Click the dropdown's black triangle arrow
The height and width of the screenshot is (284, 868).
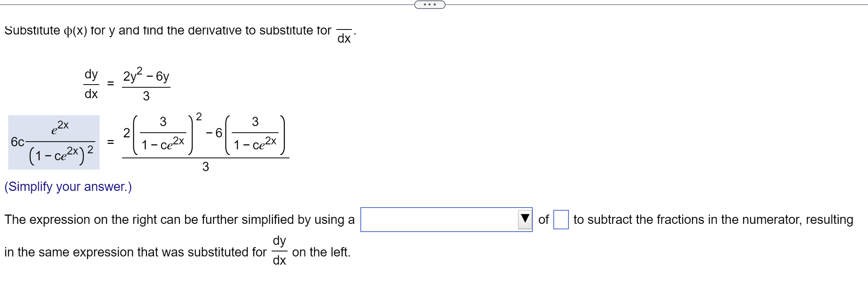(525, 219)
